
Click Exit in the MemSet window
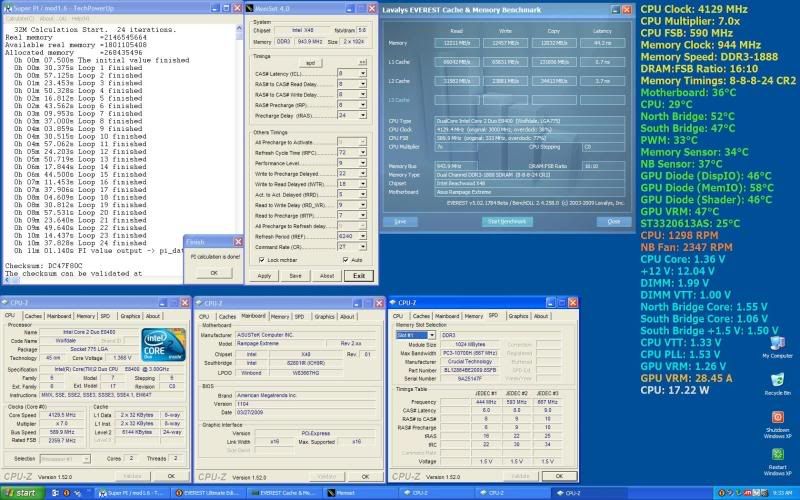click(x=359, y=276)
